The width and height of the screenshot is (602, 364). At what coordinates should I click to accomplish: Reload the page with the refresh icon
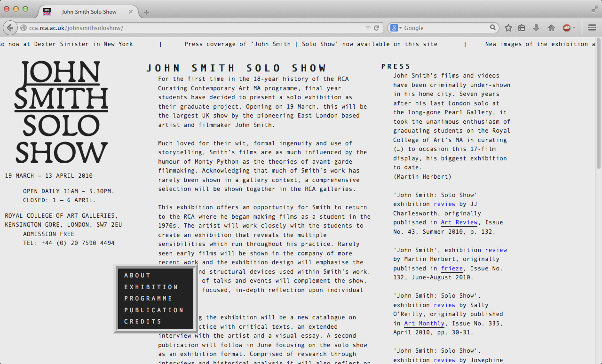[376, 28]
